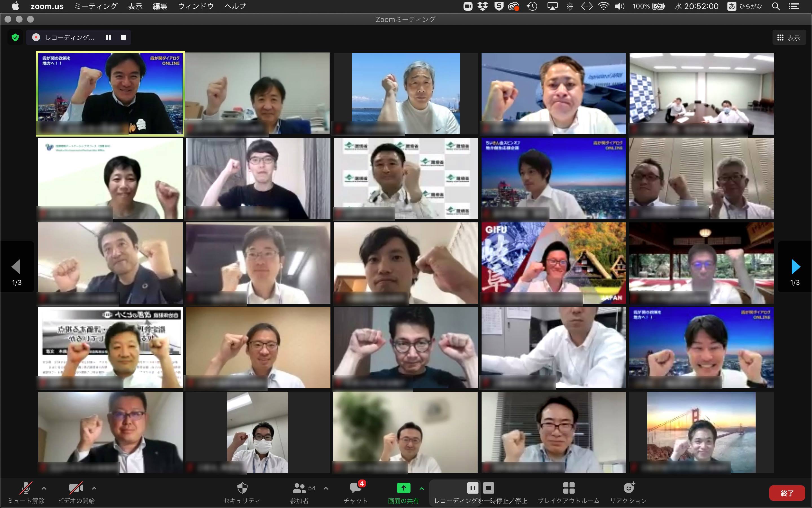The height and width of the screenshot is (508, 812).
Task: Open the ウィンドウ menu
Action: 196,6
